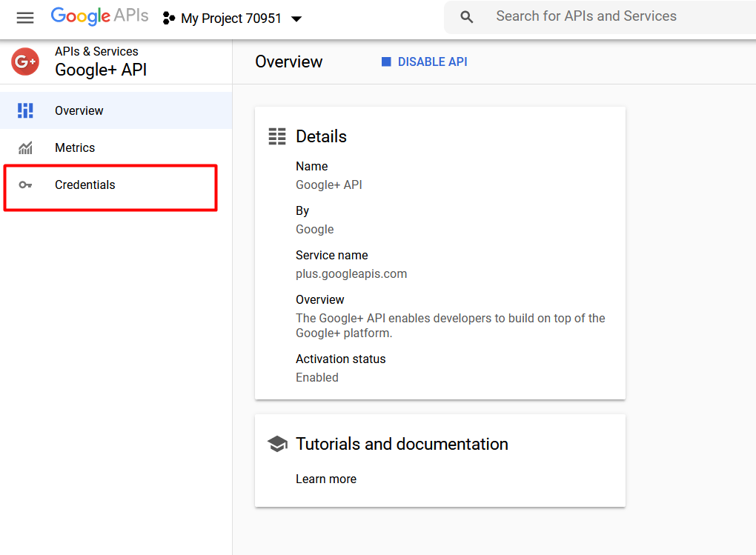Click the blue stop square icon

tap(386, 62)
